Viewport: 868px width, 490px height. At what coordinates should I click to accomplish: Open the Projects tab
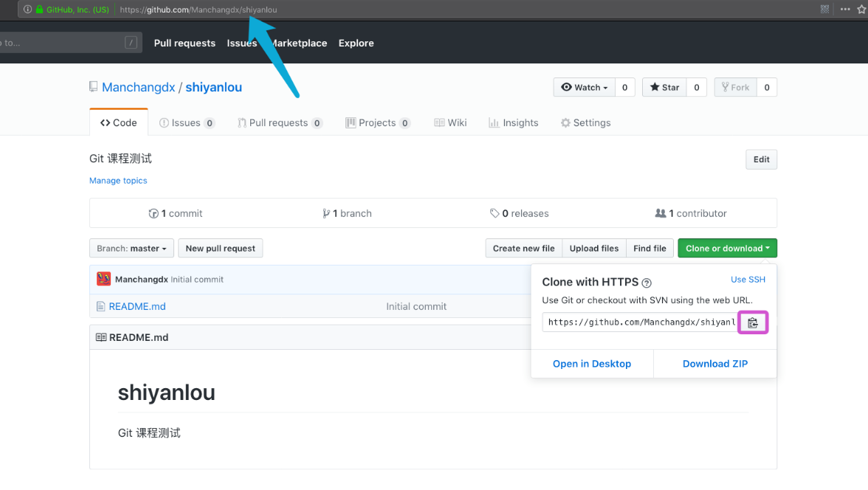(x=378, y=123)
